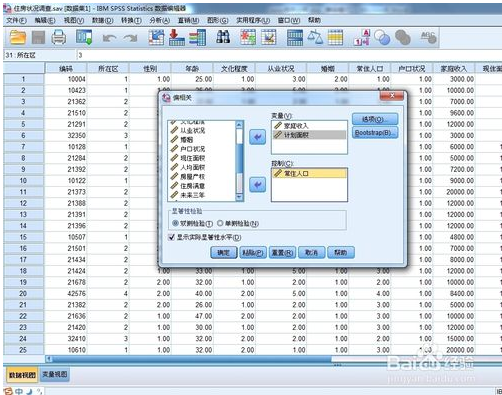Toggle the 显示实际显著性水平 checkbox
This screenshot has width=502, height=395.
point(172,237)
